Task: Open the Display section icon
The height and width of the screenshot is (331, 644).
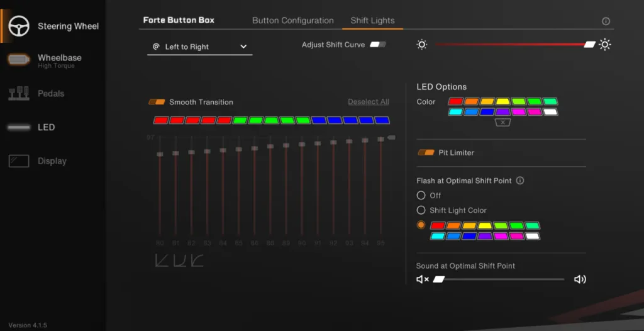Action: (x=19, y=160)
